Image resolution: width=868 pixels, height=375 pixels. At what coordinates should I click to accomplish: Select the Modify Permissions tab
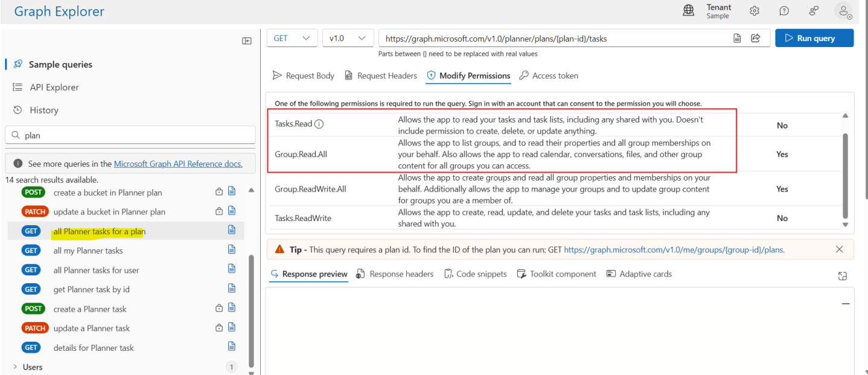point(468,75)
